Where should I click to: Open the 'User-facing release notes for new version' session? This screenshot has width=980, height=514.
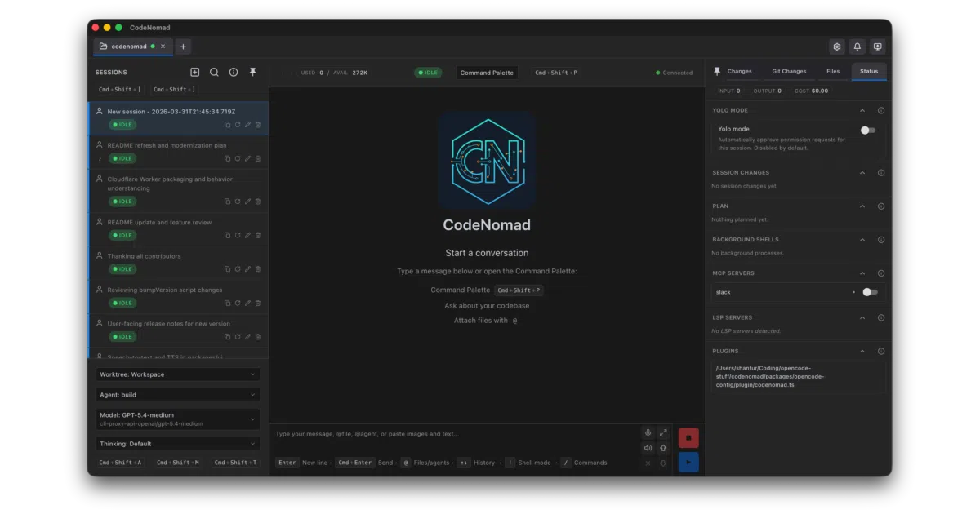(178, 330)
